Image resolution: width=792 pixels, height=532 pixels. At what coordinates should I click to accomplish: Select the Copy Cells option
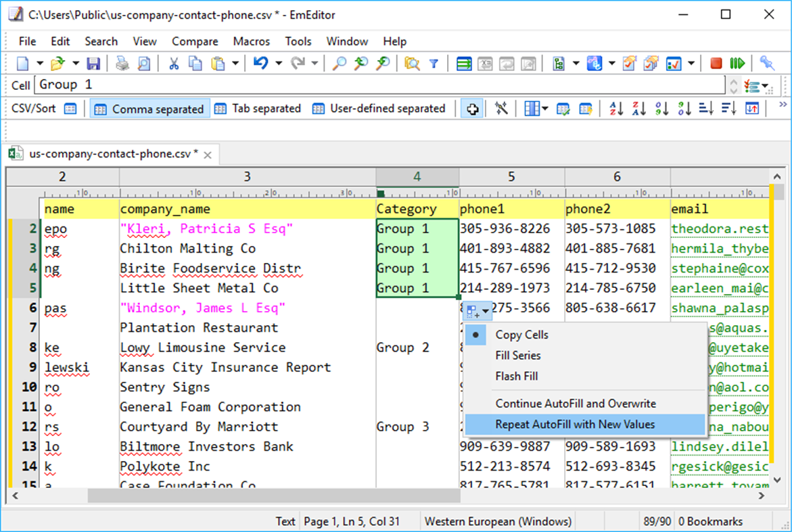522,334
